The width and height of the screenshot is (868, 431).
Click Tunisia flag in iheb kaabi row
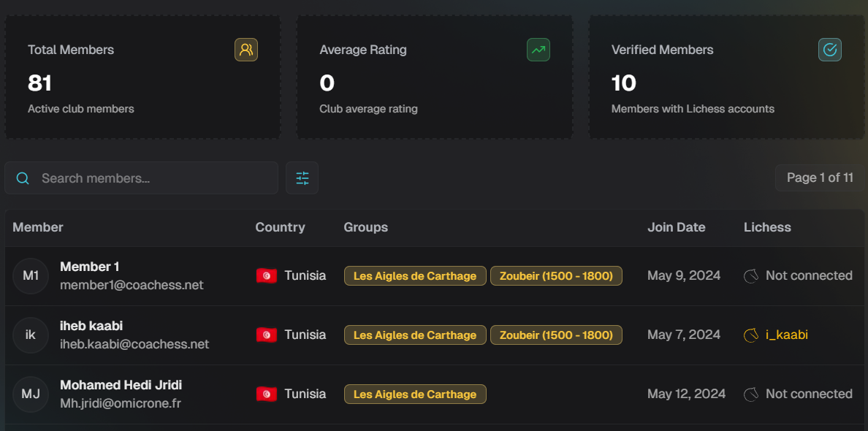click(x=266, y=335)
